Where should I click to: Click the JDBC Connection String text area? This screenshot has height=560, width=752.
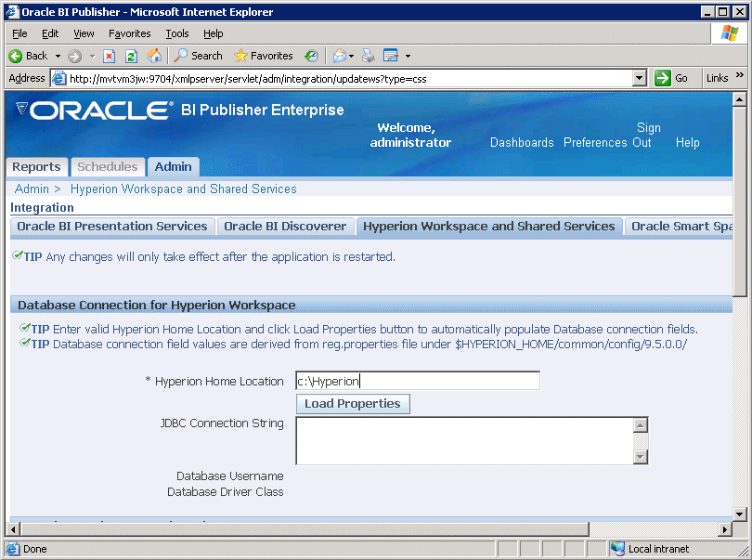click(464, 440)
